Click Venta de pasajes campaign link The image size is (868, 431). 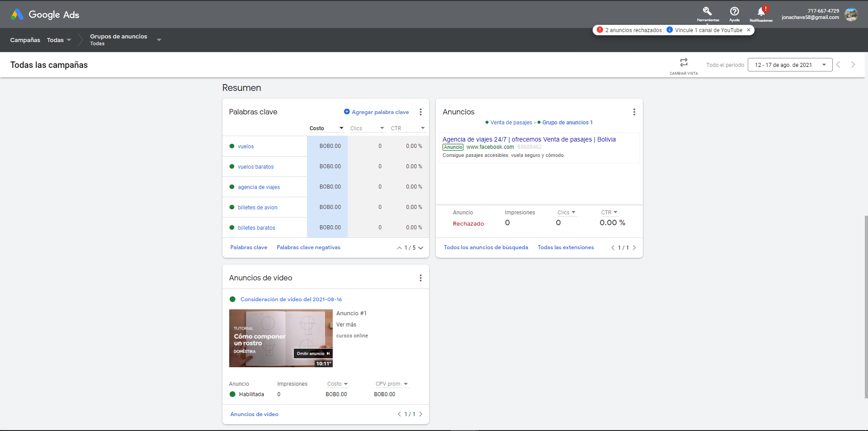pos(511,123)
